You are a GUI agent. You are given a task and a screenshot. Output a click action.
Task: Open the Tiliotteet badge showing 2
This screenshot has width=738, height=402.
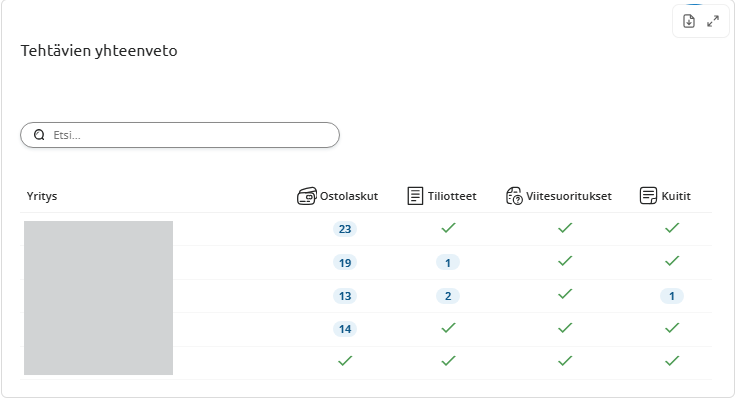(448, 296)
